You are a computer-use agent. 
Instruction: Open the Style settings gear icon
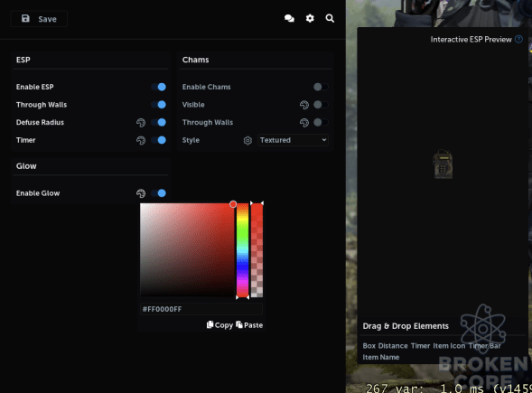[x=247, y=140]
